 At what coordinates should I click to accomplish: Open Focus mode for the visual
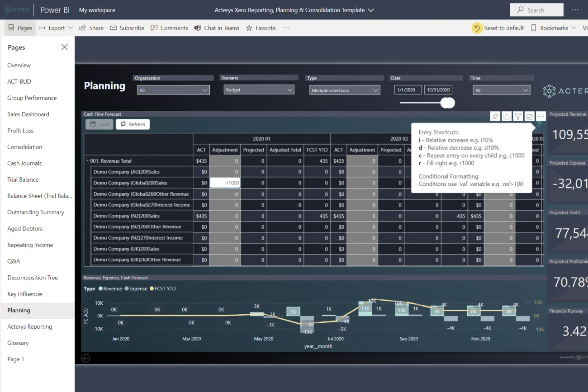pos(530,117)
